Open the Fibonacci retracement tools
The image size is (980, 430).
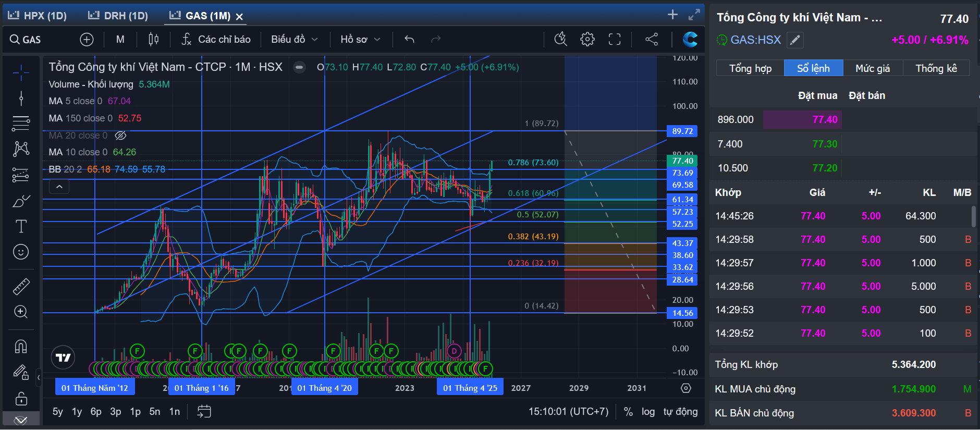[21, 124]
